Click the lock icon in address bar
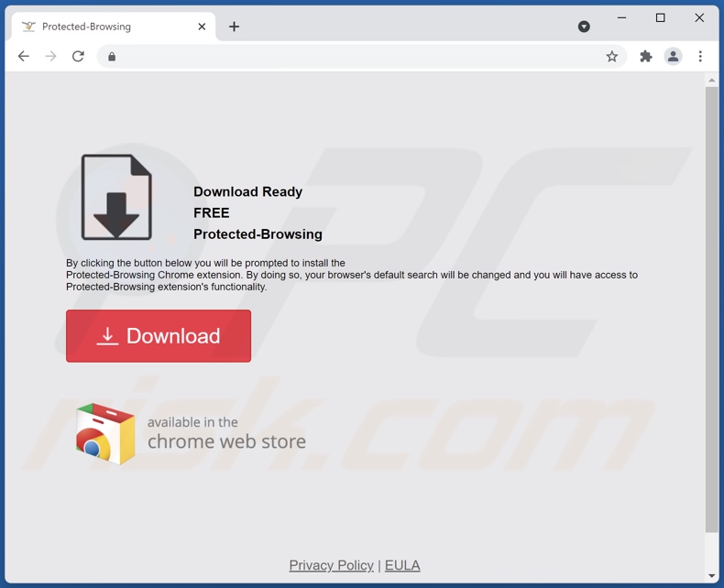The width and height of the screenshot is (724, 588). (x=112, y=57)
